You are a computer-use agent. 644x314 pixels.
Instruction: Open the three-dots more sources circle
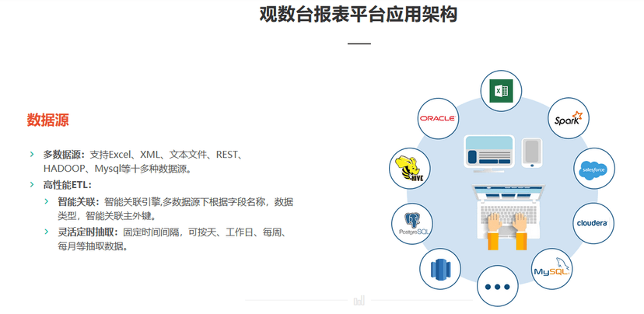pos(497,286)
